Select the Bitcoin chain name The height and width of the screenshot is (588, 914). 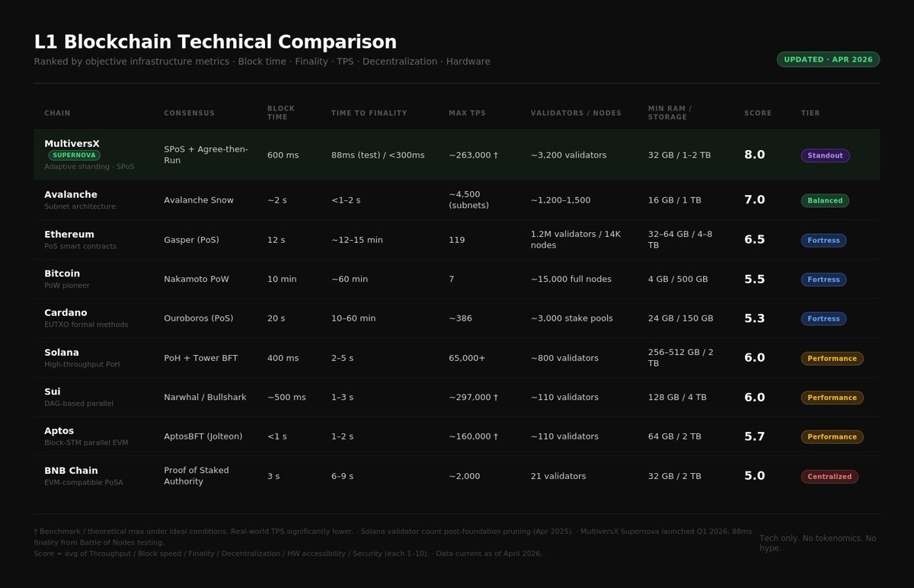coord(62,273)
